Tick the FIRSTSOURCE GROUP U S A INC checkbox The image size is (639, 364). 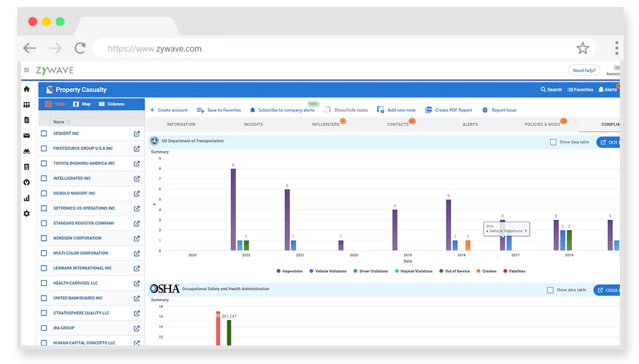(44, 148)
